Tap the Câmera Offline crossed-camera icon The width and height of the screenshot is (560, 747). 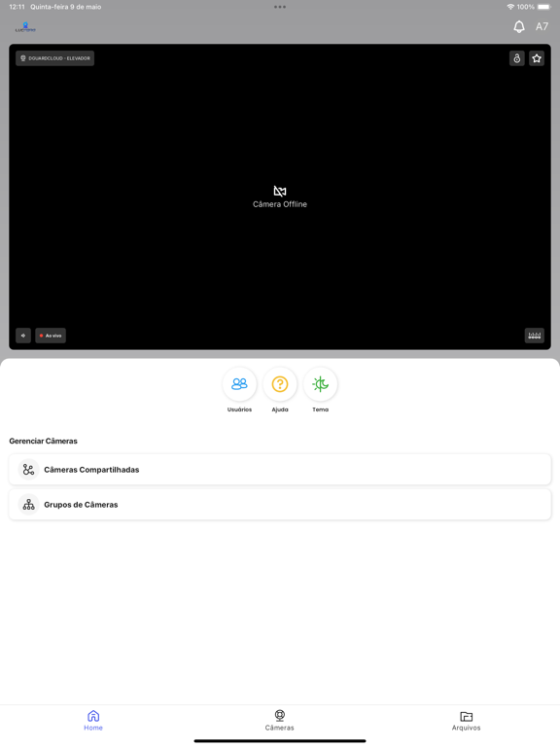pos(280,191)
